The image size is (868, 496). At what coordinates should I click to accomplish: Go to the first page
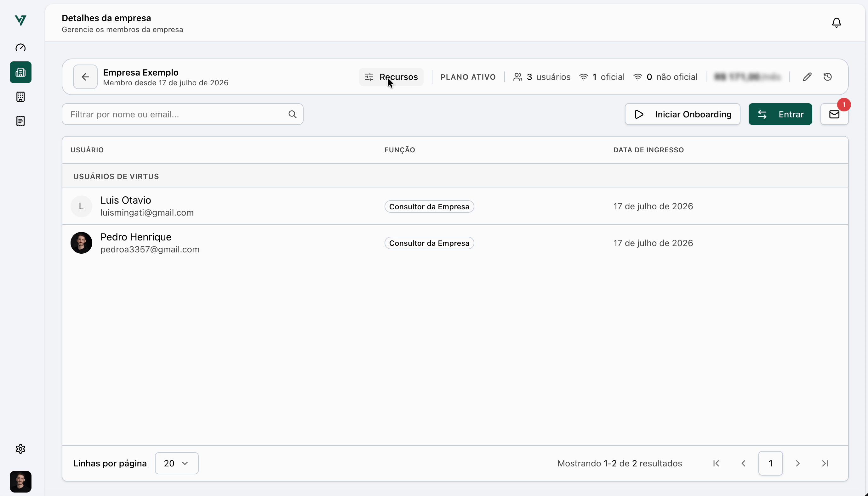coord(716,463)
